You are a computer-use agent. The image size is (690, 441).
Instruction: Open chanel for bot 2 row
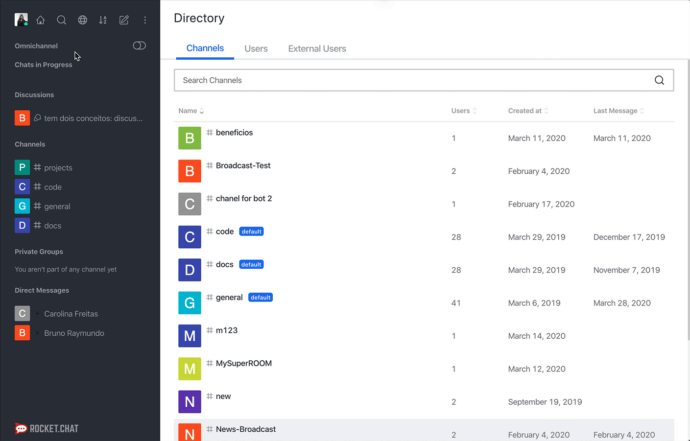tap(424, 204)
